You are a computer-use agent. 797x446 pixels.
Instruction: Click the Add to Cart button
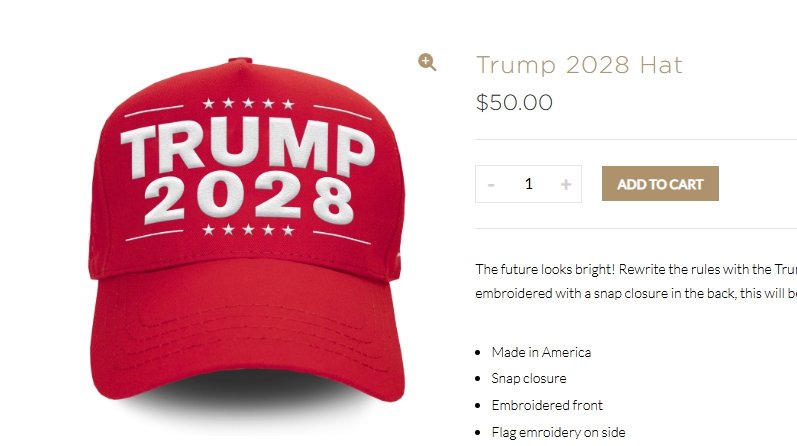[660, 184]
